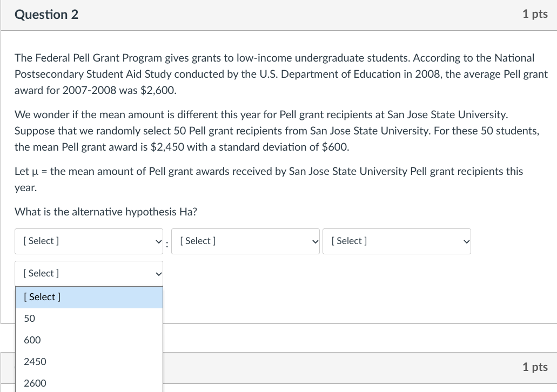Open the middle [Select] dropdown
Screen dimensions: 557x392
pos(245,241)
